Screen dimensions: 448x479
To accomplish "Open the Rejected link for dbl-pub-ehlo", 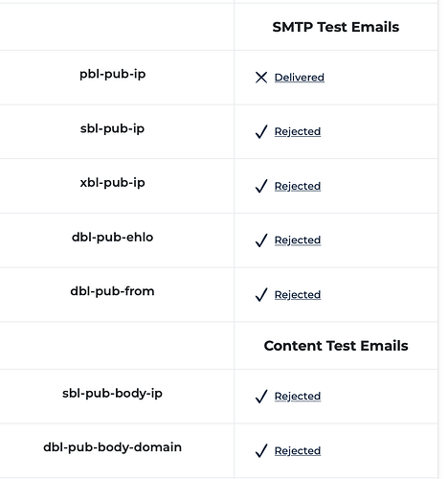I will click(298, 240).
